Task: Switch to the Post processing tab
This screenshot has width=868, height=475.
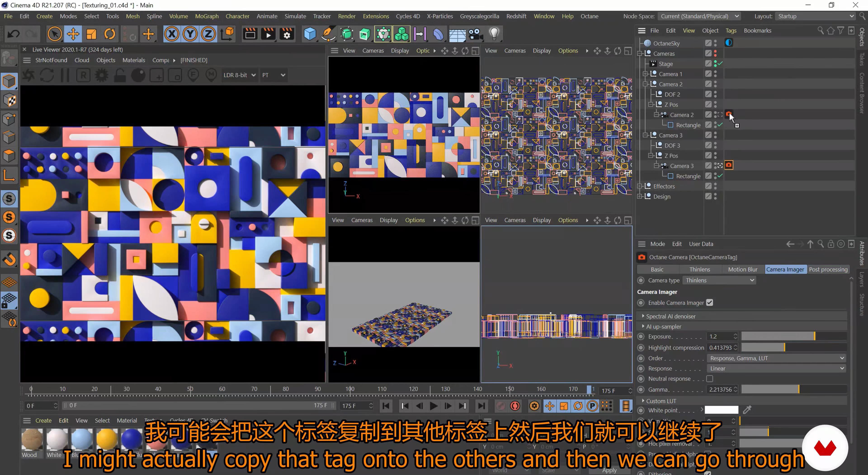Action: 828,269
